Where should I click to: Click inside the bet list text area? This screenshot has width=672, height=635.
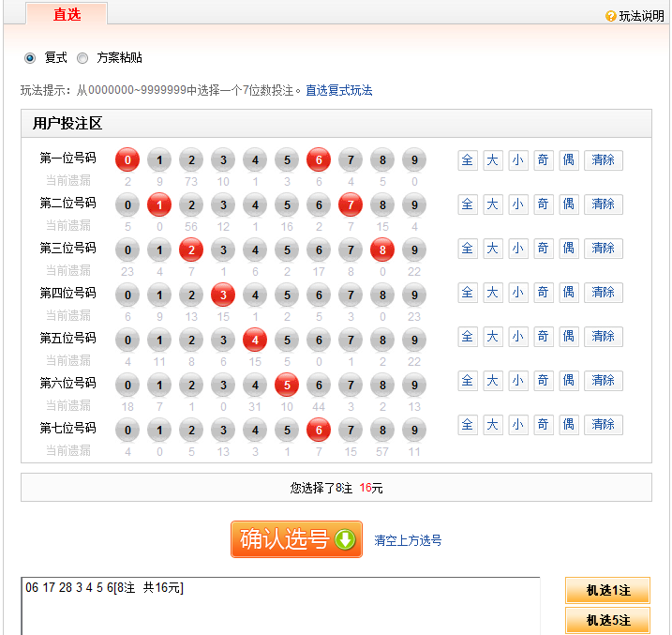click(281, 612)
